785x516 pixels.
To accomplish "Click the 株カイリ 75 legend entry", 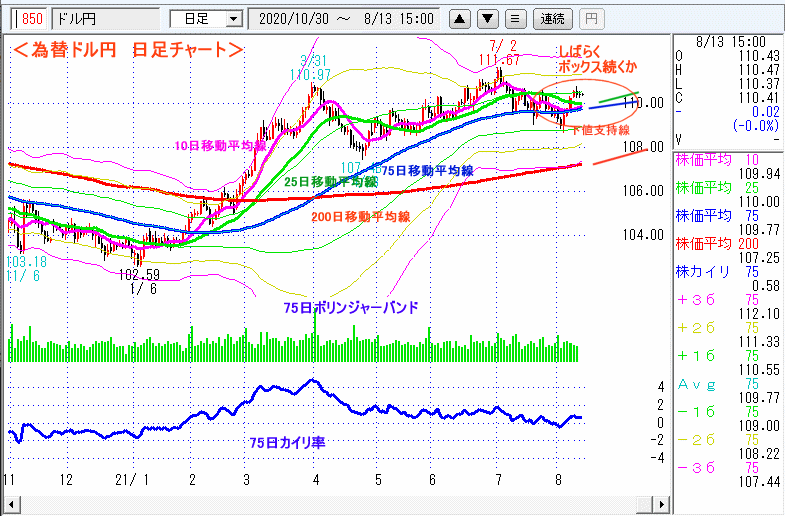I will (x=726, y=271).
